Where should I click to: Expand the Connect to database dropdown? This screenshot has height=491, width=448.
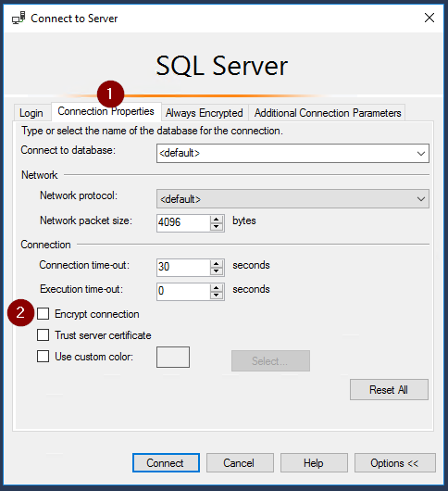click(x=421, y=154)
